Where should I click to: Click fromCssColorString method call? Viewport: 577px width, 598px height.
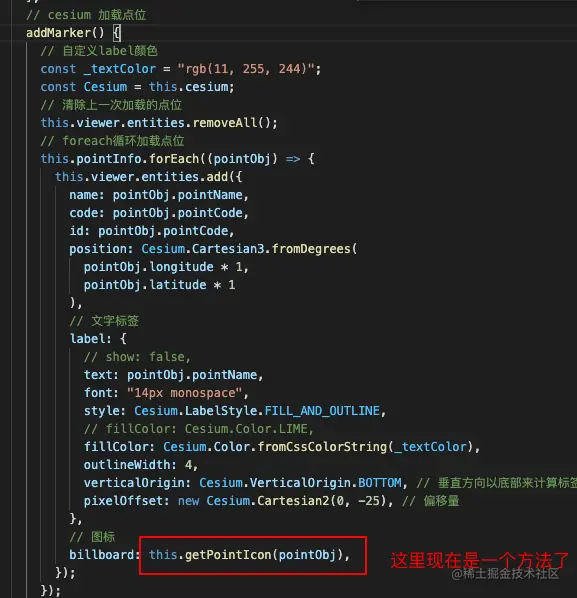(322, 447)
